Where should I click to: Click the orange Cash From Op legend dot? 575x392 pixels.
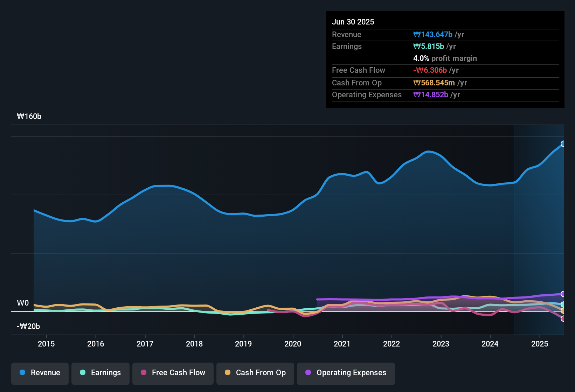pos(228,373)
